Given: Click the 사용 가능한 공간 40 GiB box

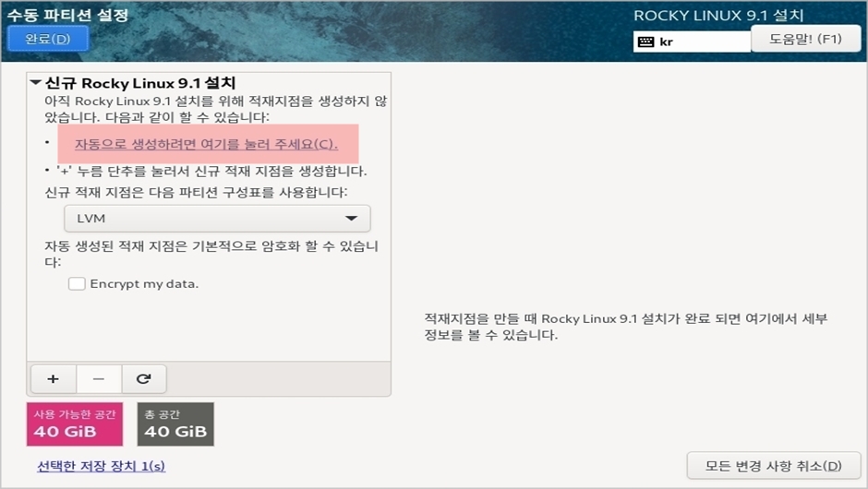Looking at the screenshot, I should (x=75, y=424).
